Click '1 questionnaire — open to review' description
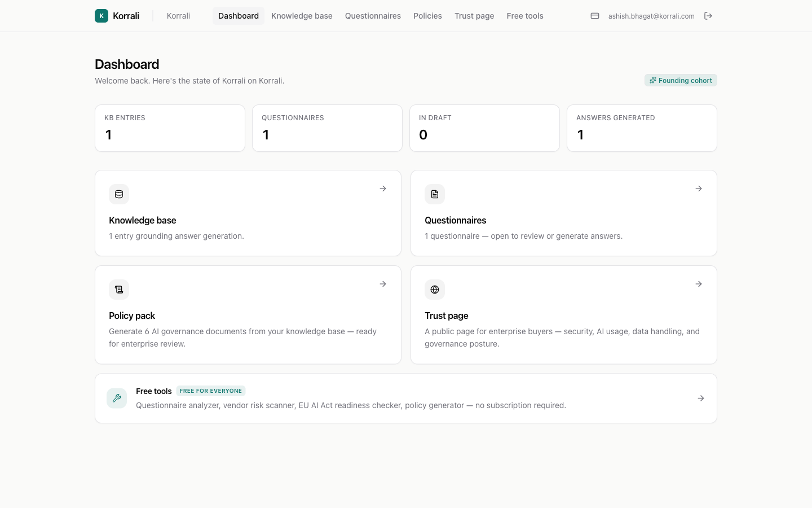Image resolution: width=812 pixels, height=508 pixels. tap(523, 236)
